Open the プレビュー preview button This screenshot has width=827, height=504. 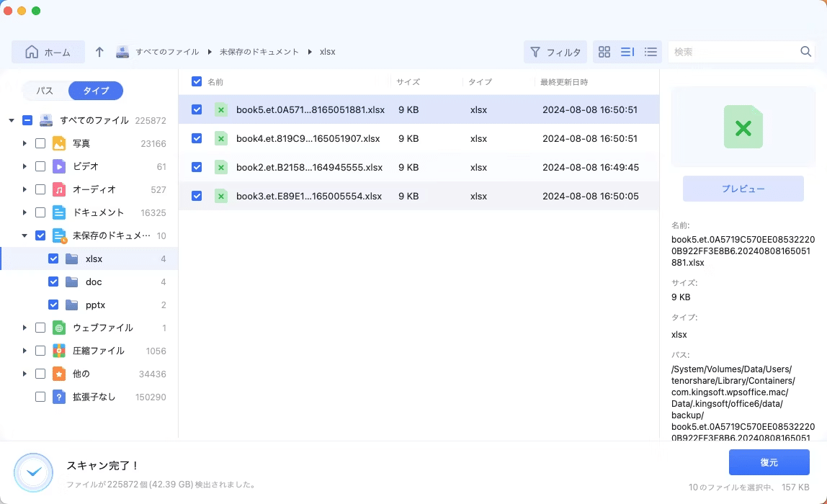pyautogui.click(x=743, y=189)
